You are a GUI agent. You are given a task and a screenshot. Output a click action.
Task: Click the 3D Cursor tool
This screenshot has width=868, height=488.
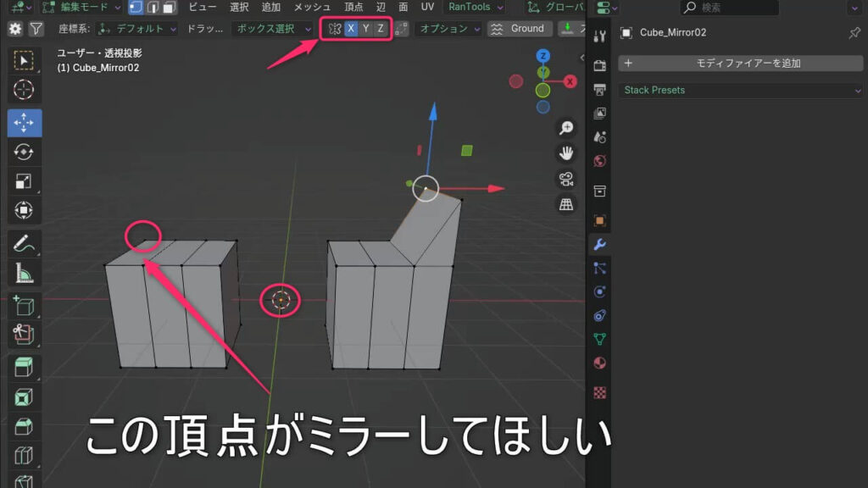pos(24,89)
